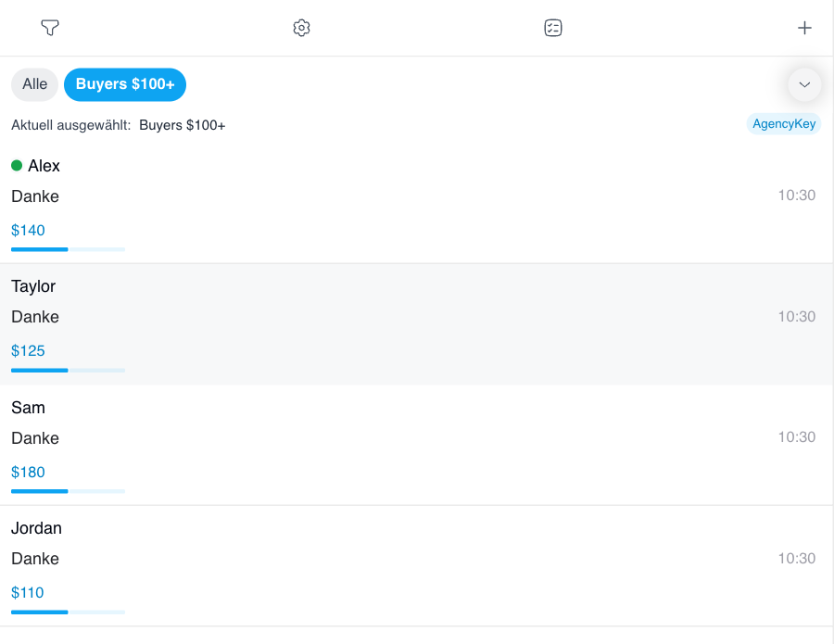834x644 pixels.
Task: Open the chat with Jordan
Action: tap(416, 566)
